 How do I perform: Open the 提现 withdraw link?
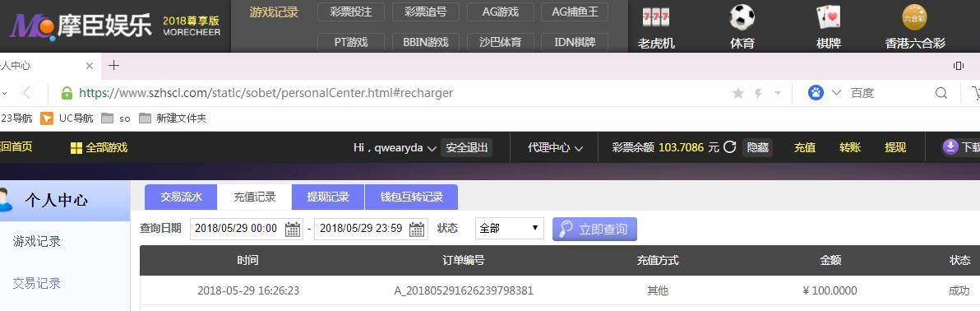(x=895, y=147)
